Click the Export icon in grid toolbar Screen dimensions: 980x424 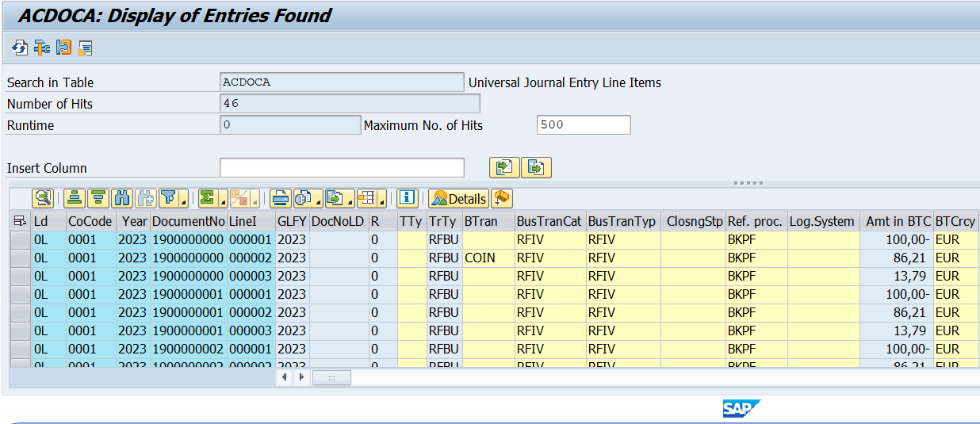336,198
